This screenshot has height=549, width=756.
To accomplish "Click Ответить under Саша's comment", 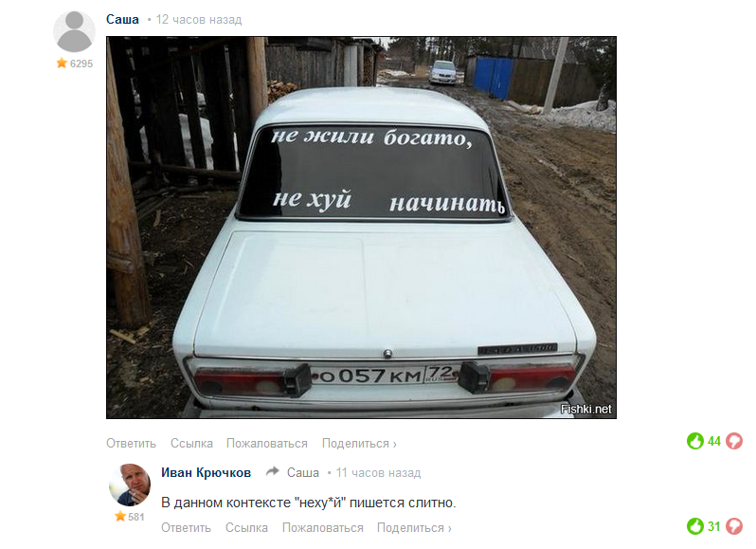I will coord(131,444).
